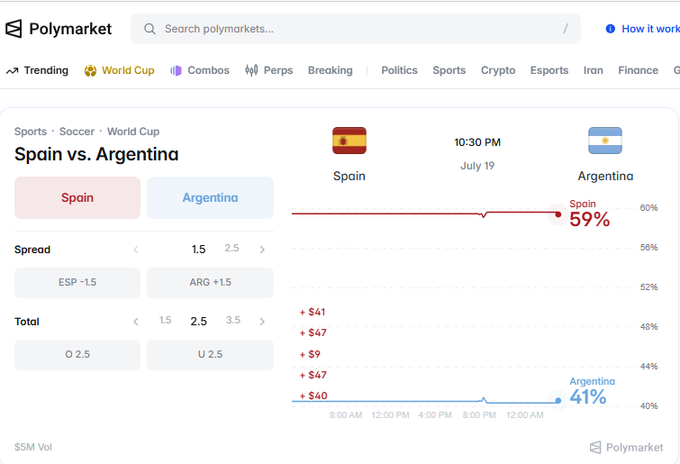Go to the Breaking tab
The height and width of the screenshot is (464, 680).
coord(330,70)
